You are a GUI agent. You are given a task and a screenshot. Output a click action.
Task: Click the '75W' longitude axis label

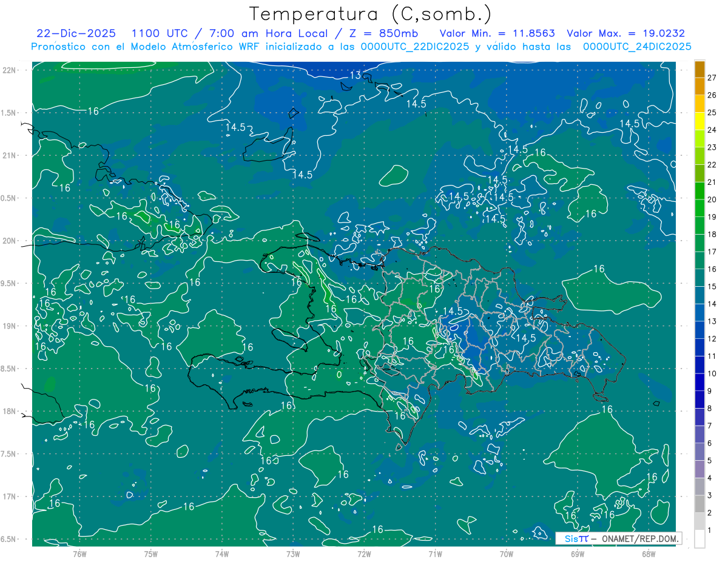tap(151, 554)
